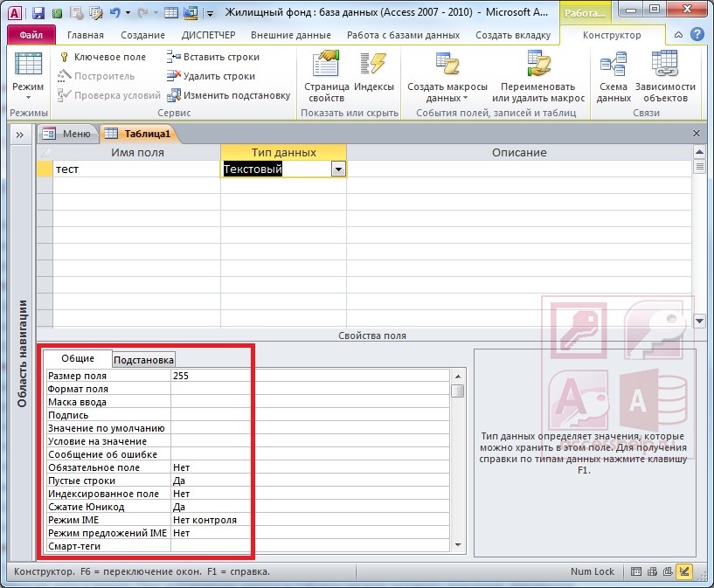The image size is (714, 588).
Task: Click the field properties scroll down arrow
Action: (458, 545)
